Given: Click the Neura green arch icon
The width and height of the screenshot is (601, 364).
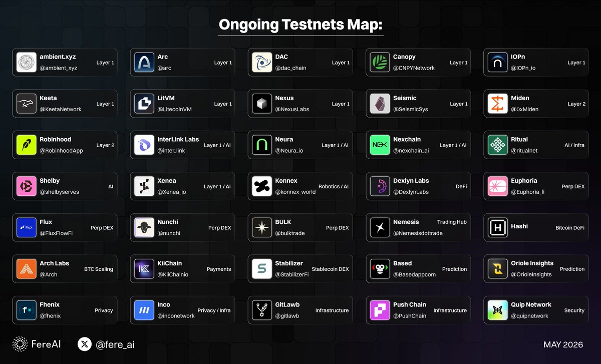Looking at the screenshot, I should tap(262, 145).
